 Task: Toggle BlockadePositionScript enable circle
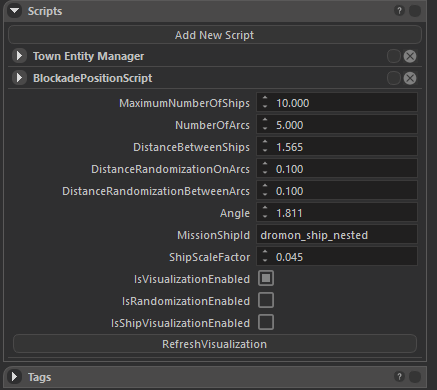click(394, 78)
